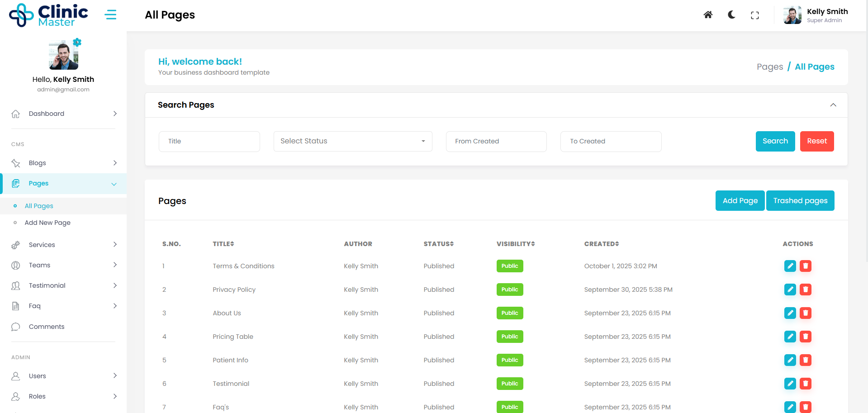The image size is (868, 413).
Task: Delete the Privacy Policy page
Action: 805,290
